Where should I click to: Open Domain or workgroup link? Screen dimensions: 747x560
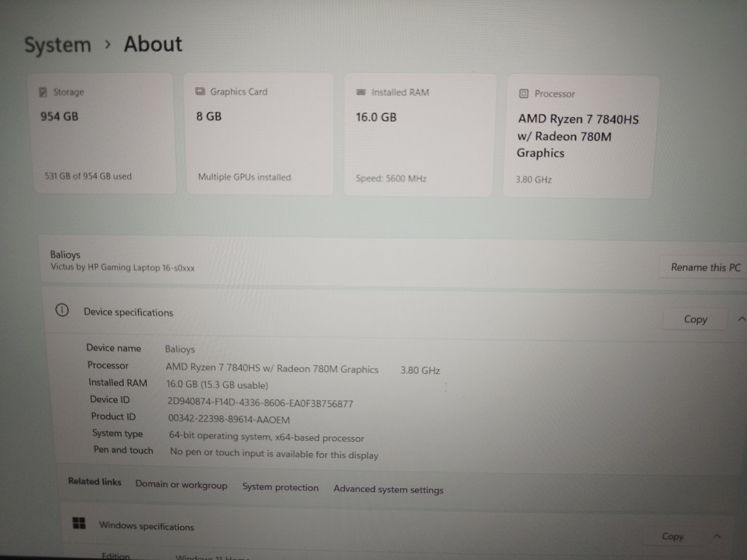point(181,485)
